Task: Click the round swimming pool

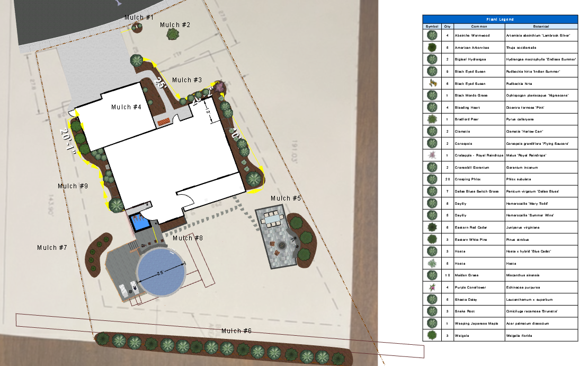Action: point(161,273)
